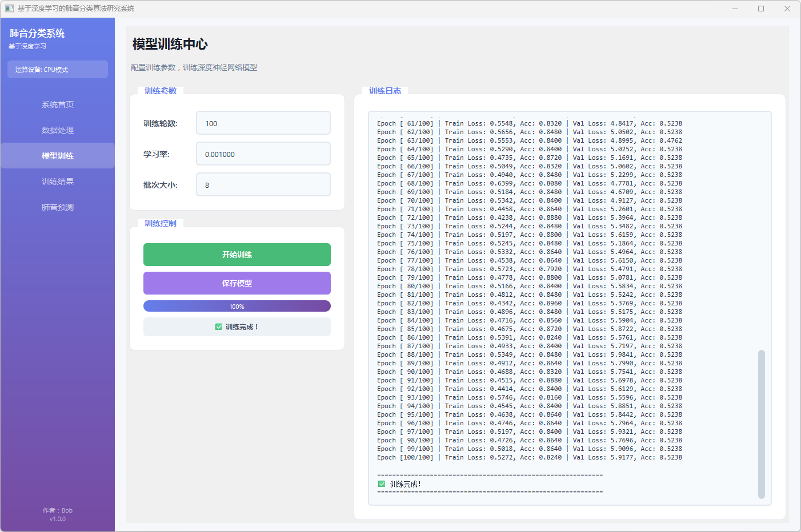The width and height of the screenshot is (801, 532).
Task: Click the 批次大小 input box
Action: point(263,185)
